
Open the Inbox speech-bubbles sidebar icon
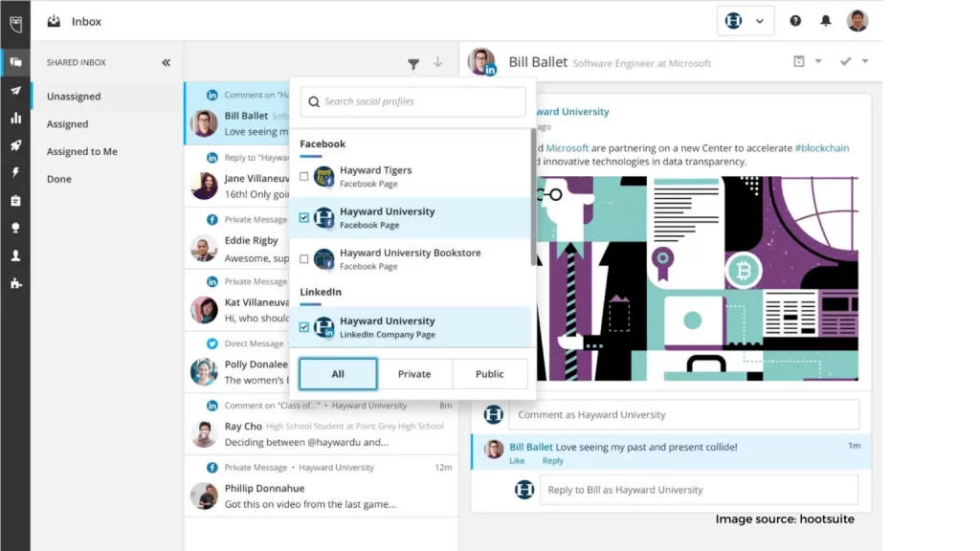click(15, 62)
